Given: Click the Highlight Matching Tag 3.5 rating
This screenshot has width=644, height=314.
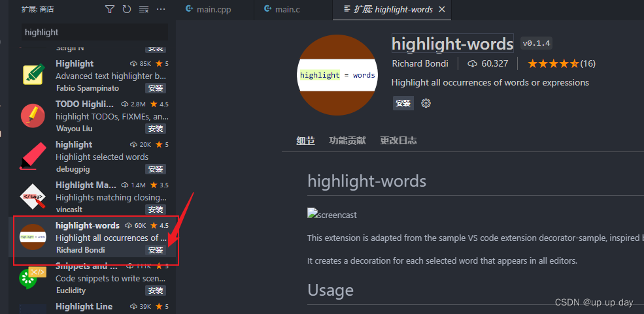Looking at the screenshot, I should pyautogui.click(x=160, y=185).
